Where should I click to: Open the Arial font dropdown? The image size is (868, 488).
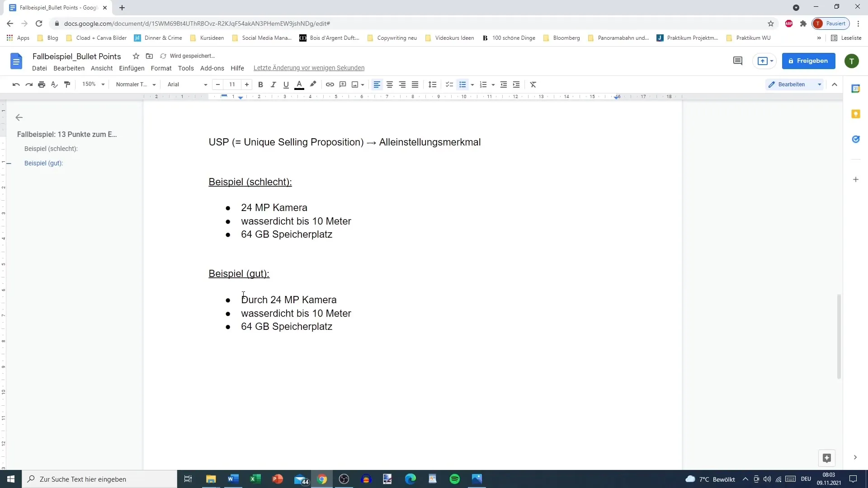tap(187, 84)
